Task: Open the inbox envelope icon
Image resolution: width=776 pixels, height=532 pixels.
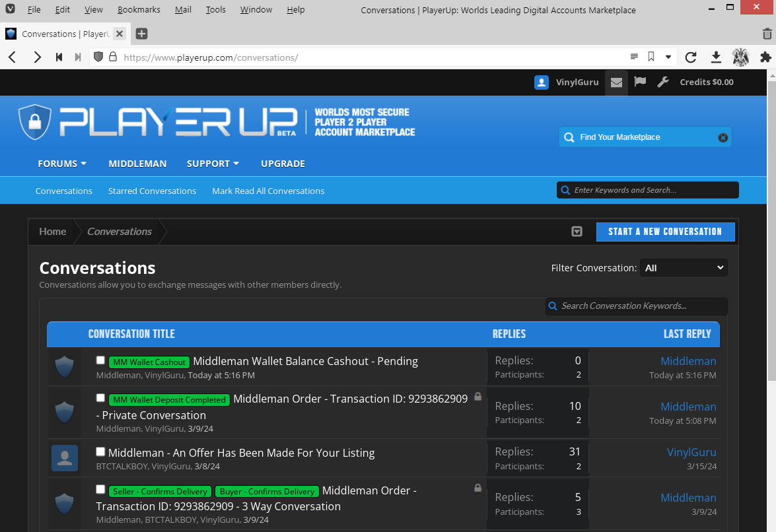Action: point(616,83)
